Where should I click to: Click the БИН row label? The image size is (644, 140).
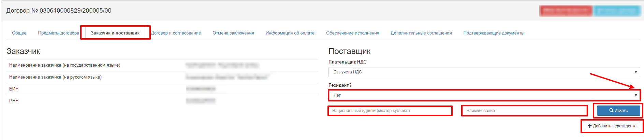pos(14,89)
